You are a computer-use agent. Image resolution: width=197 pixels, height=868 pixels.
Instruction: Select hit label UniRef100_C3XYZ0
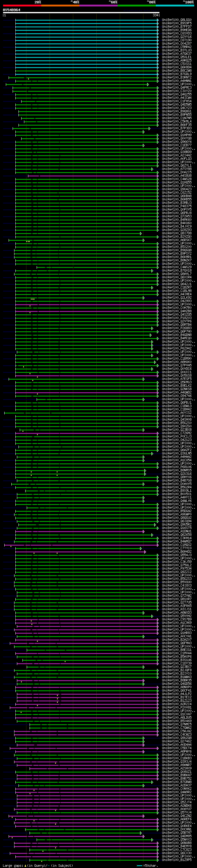pyautogui.click(x=177, y=91)
